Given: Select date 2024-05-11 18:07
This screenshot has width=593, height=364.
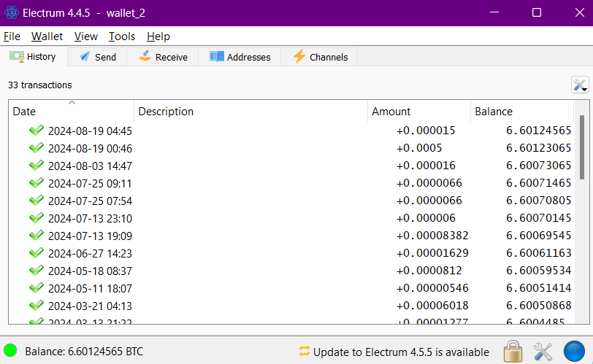Looking at the screenshot, I should [x=90, y=288].
